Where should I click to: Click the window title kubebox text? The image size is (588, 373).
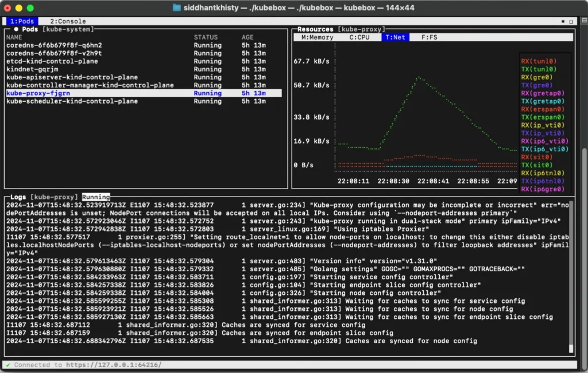click(x=299, y=7)
